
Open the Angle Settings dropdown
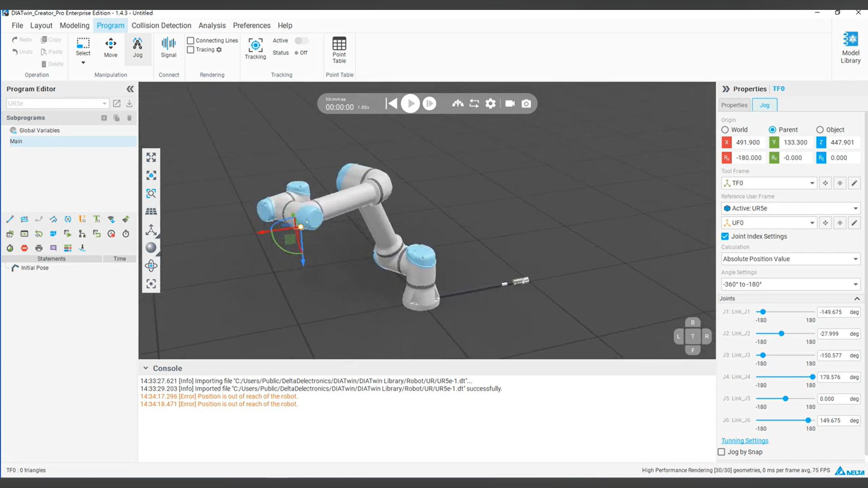pos(791,284)
